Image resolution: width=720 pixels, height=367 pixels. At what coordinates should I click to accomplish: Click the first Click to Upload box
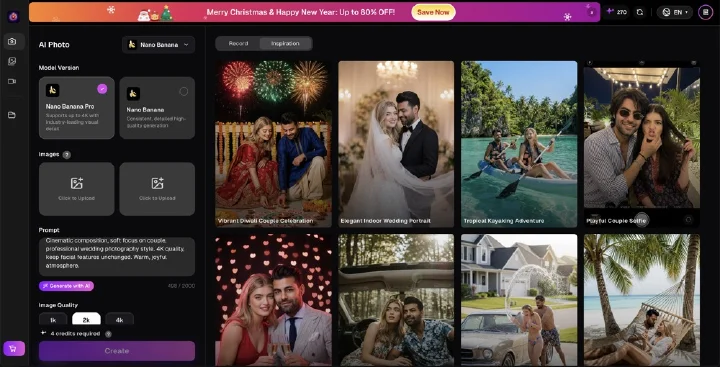pyautogui.click(x=77, y=189)
